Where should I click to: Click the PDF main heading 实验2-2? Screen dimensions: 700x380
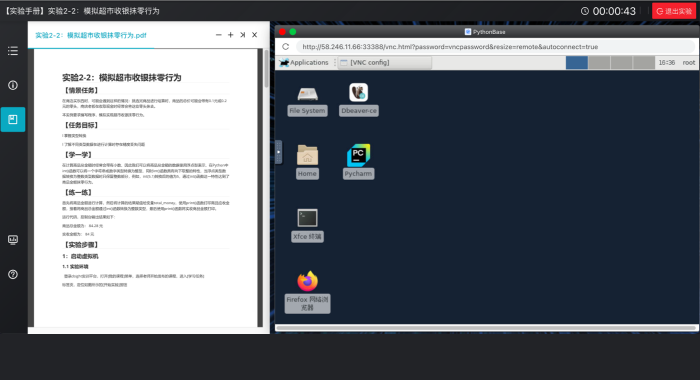pyautogui.click(x=121, y=78)
